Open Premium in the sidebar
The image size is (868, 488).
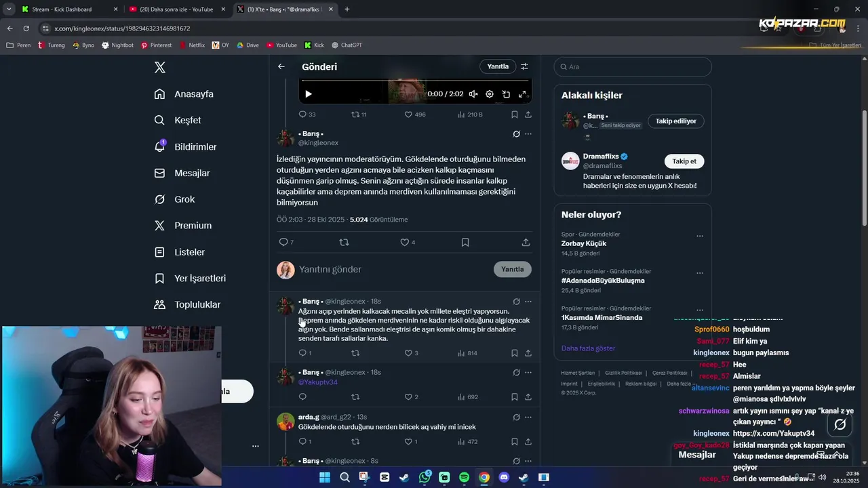(183, 226)
